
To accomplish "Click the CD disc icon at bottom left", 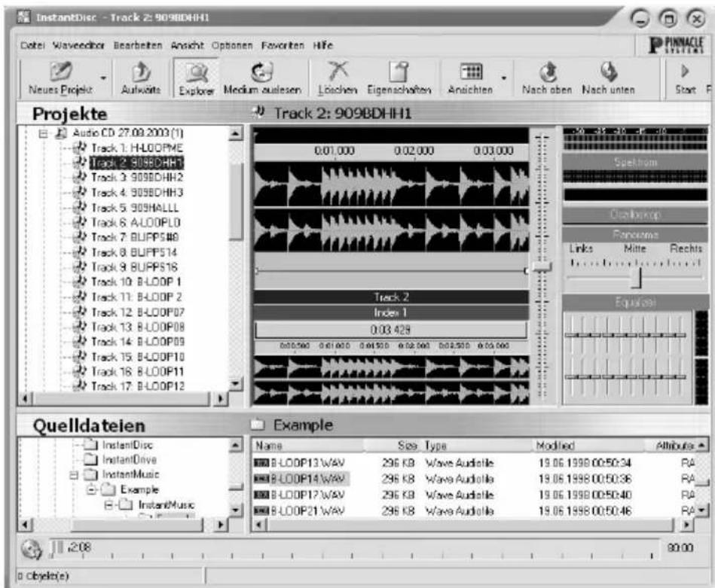I will (32, 550).
